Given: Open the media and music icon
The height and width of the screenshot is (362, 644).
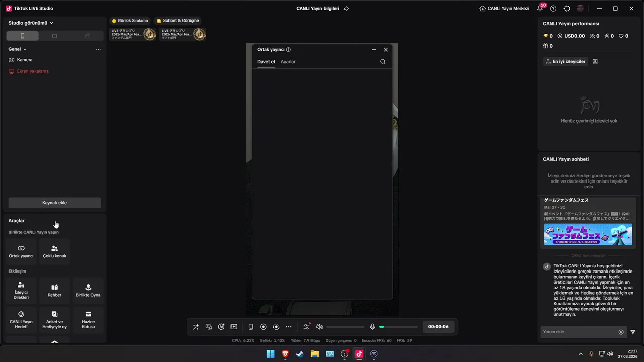Looking at the screenshot, I should 209,327.
